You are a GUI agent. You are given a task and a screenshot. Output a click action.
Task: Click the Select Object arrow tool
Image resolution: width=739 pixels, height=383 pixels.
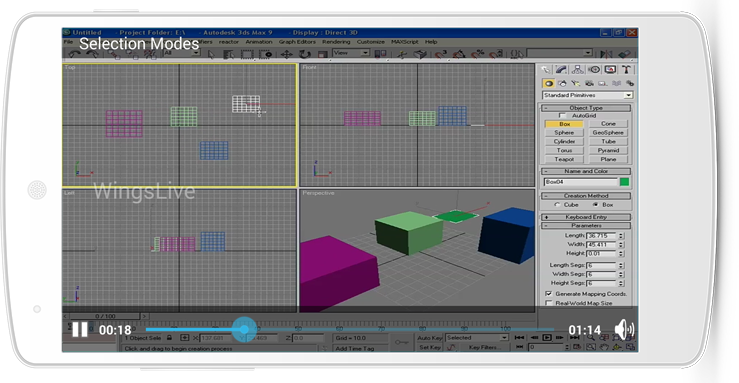211,54
